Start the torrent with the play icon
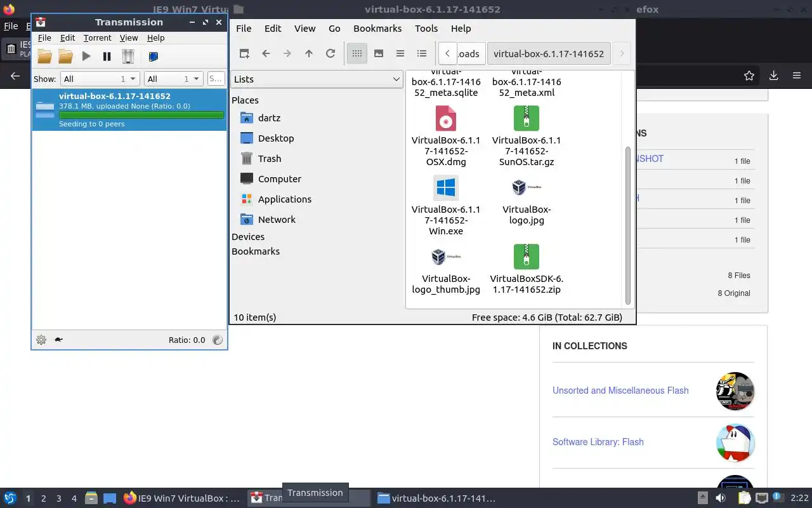812x508 pixels. [x=86, y=57]
